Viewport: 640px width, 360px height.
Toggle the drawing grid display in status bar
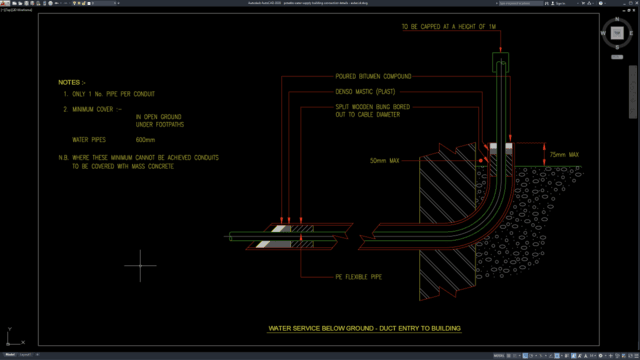[x=509, y=356]
